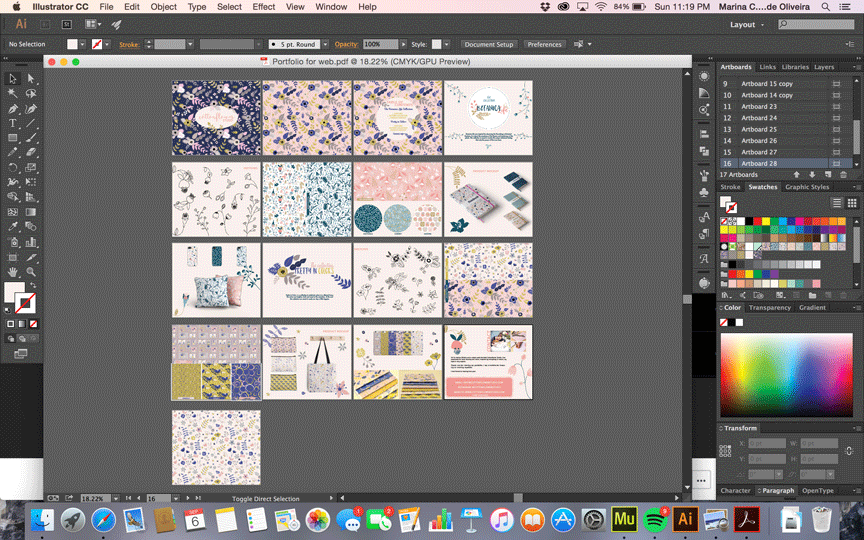
Task: Pick the Magic Wand tool
Action: point(13,94)
